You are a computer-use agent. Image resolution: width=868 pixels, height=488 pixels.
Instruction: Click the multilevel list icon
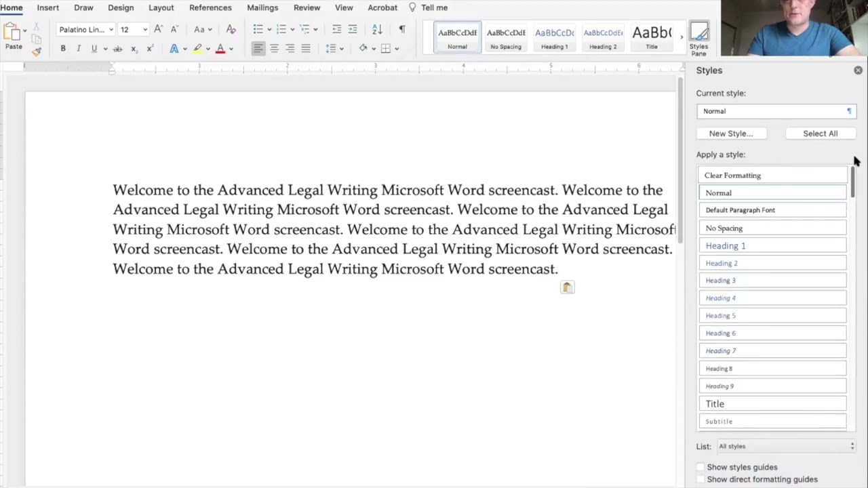(x=304, y=29)
